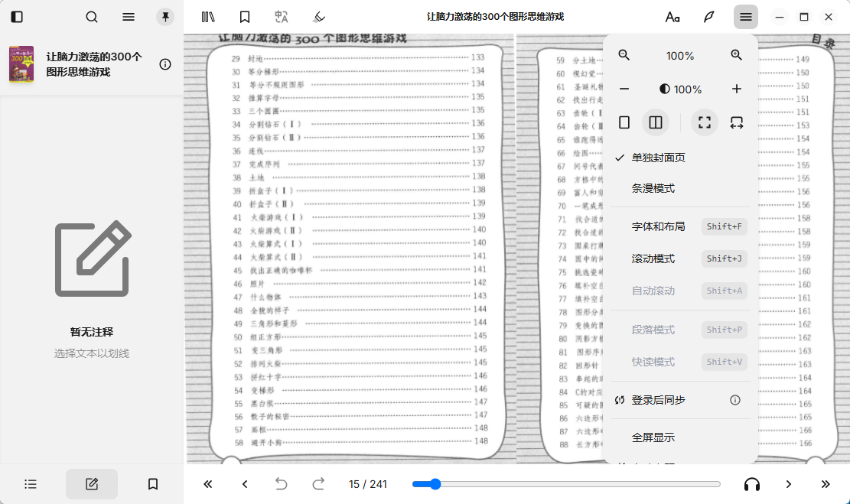The image size is (850, 504).
Task: Zoom out with magnifier minus icon
Action: point(624,55)
